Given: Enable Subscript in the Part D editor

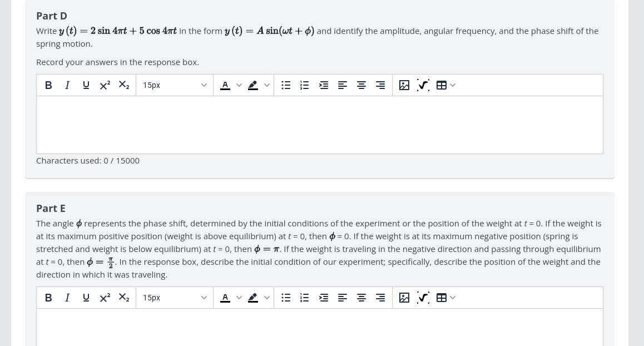Looking at the screenshot, I should coord(123,85).
